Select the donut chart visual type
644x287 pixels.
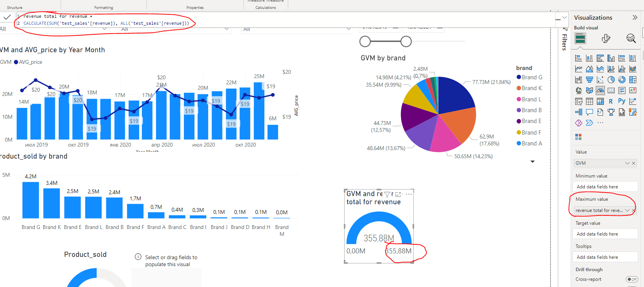[622, 80]
